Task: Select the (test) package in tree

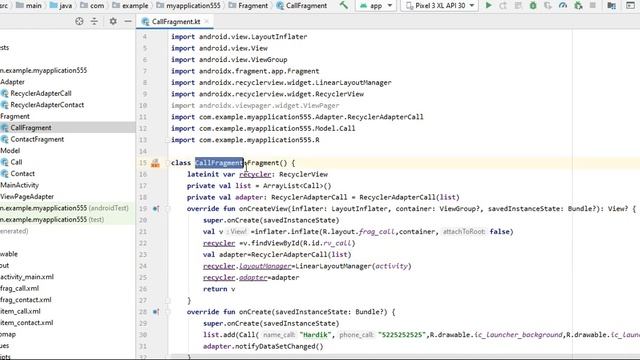Action: pyautogui.click(x=52, y=219)
